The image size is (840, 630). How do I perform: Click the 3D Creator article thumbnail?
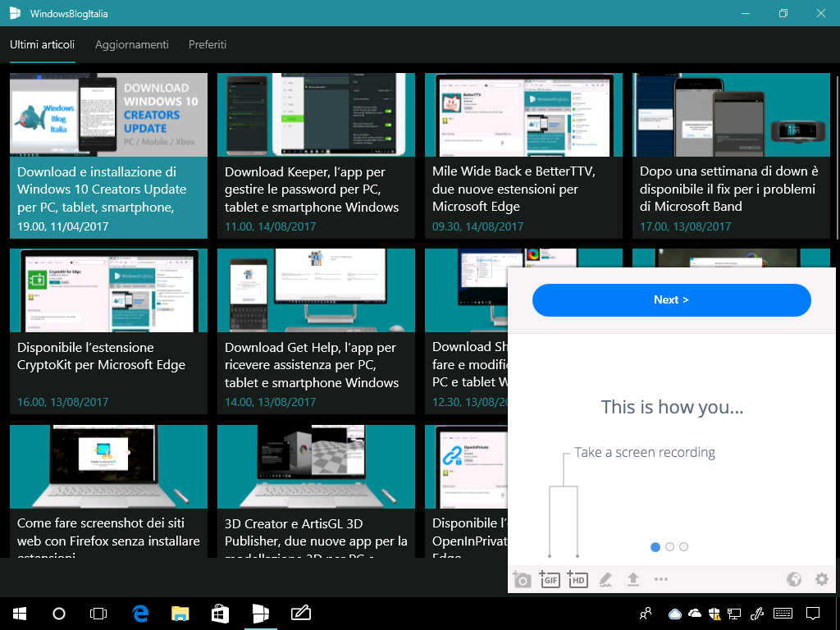click(316, 467)
